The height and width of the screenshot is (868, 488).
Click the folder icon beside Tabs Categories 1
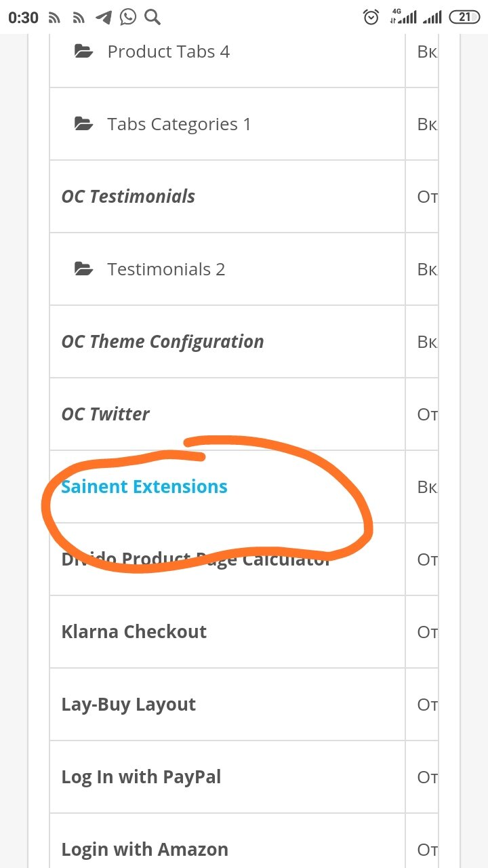point(83,124)
